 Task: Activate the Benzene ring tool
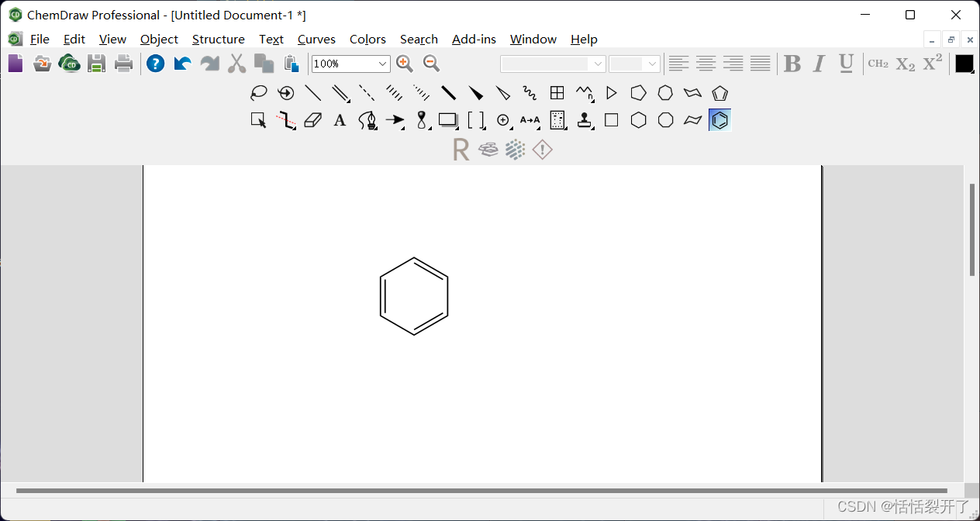[719, 119]
